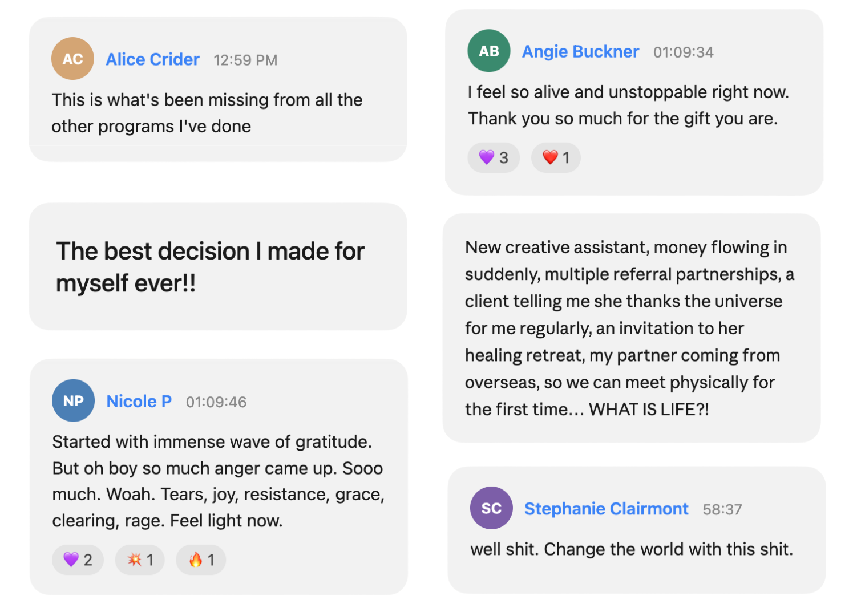Click Angie Buckner's AB avatar
The height and width of the screenshot is (616, 857).
pyautogui.click(x=489, y=51)
